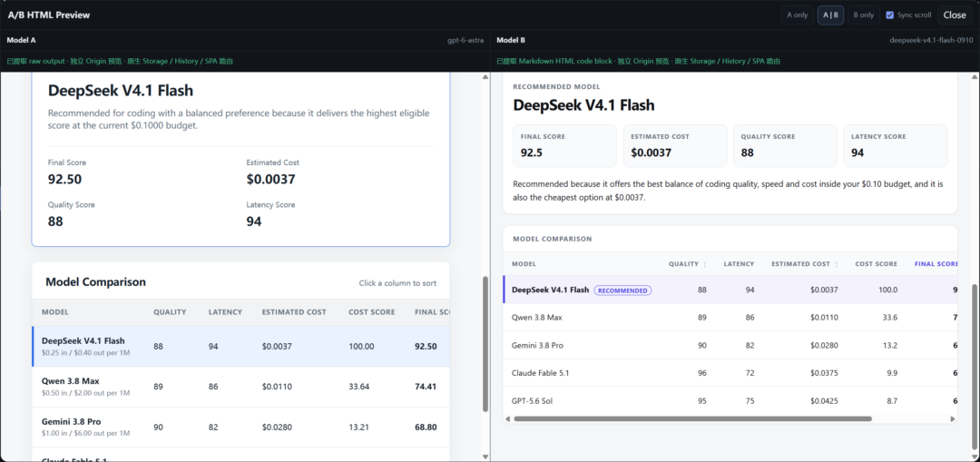Select Claude Fable 5.1 row in Model B
Image resolution: width=980 pixels, height=462 pixels.
click(x=730, y=373)
